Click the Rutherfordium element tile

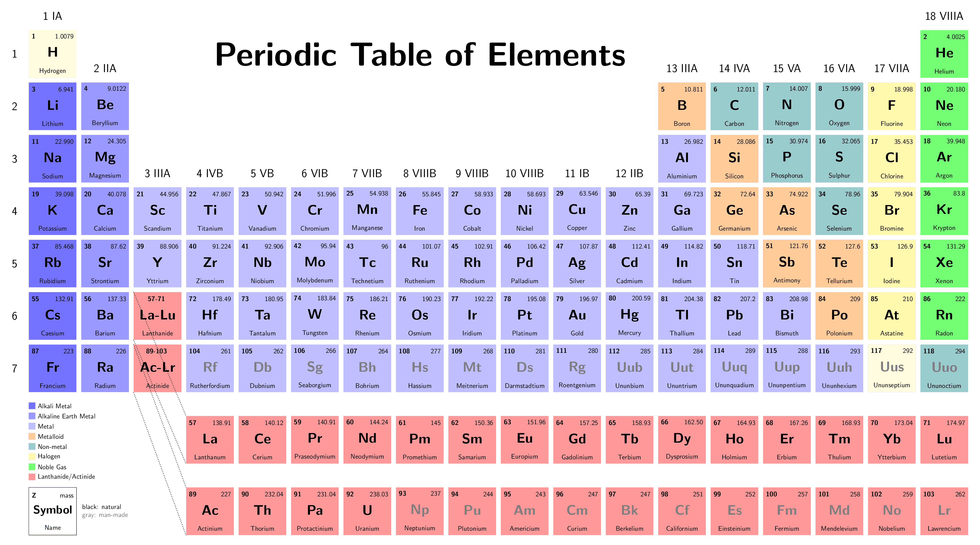coord(210,368)
